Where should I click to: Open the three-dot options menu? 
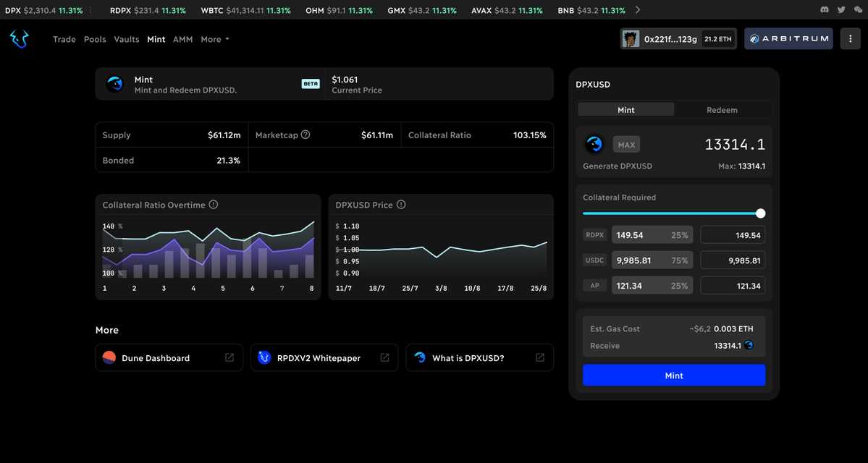click(850, 39)
